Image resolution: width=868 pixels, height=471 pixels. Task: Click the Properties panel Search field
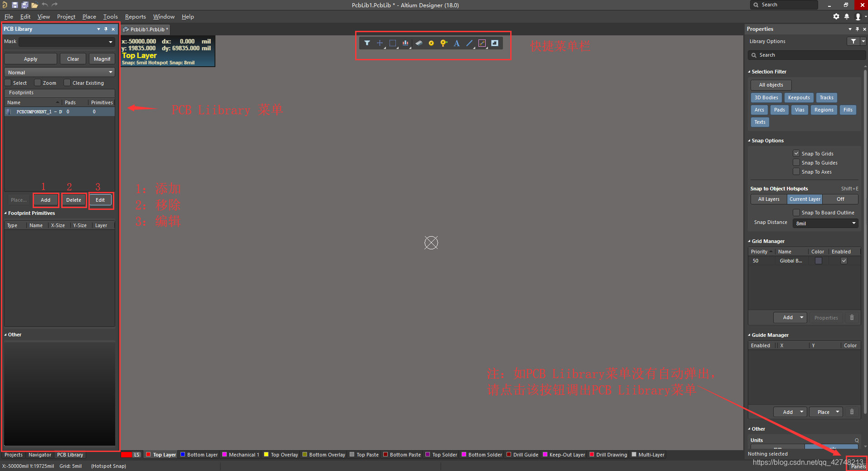(807, 55)
